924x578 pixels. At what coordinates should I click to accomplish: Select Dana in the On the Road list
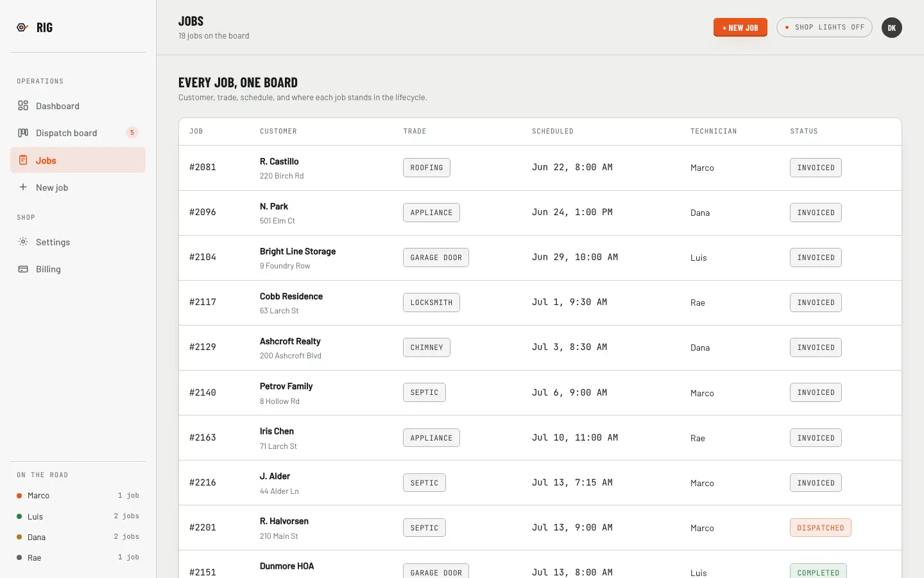click(x=78, y=537)
